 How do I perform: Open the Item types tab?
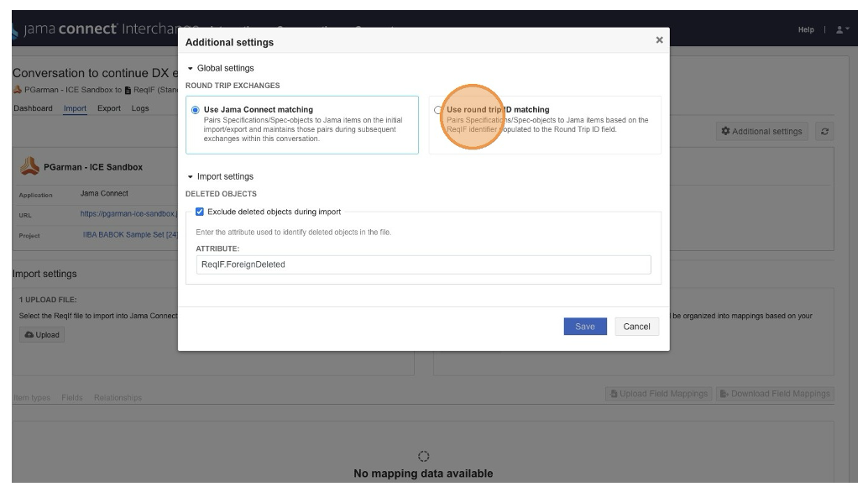32,398
